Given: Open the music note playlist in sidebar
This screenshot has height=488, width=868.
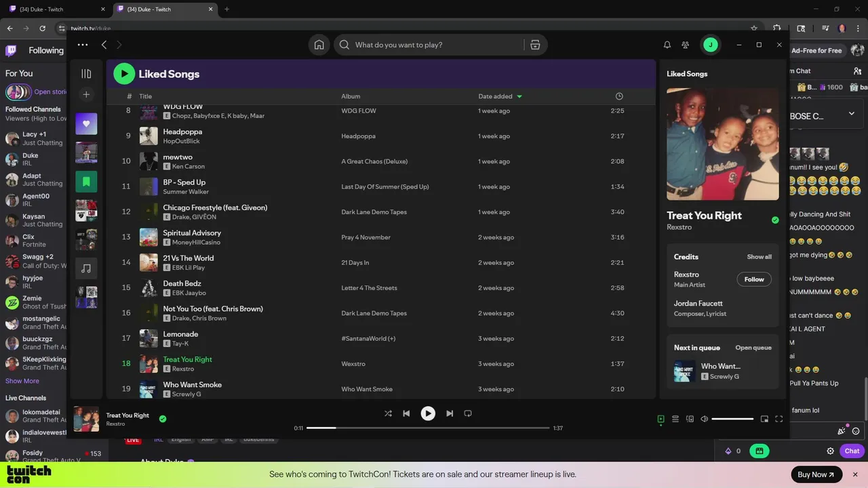Looking at the screenshot, I should pos(86,268).
